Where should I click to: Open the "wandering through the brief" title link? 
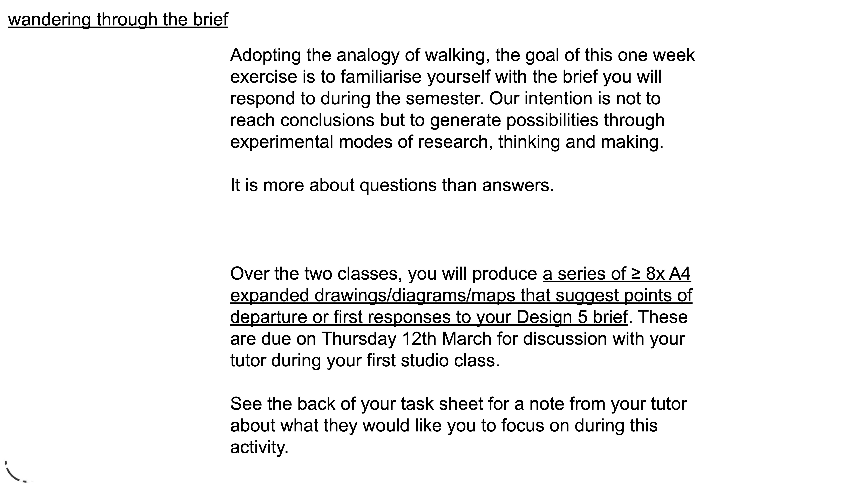pyautogui.click(x=118, y=19)
